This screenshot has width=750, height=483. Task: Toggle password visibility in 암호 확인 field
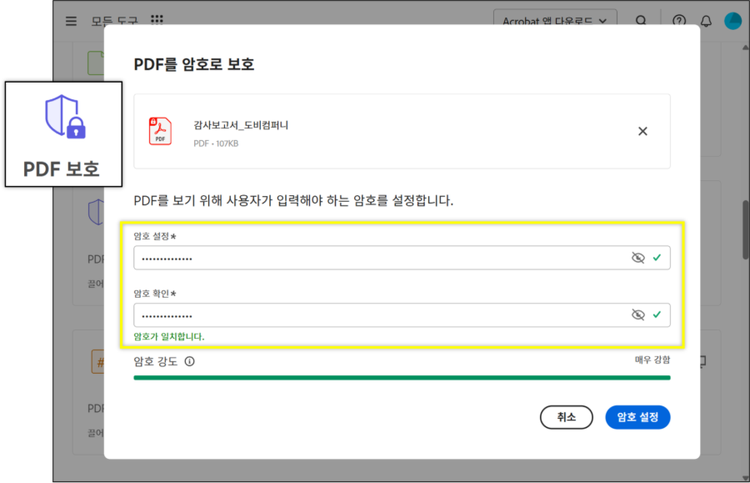pyautogui.click(x=638, y=315)
